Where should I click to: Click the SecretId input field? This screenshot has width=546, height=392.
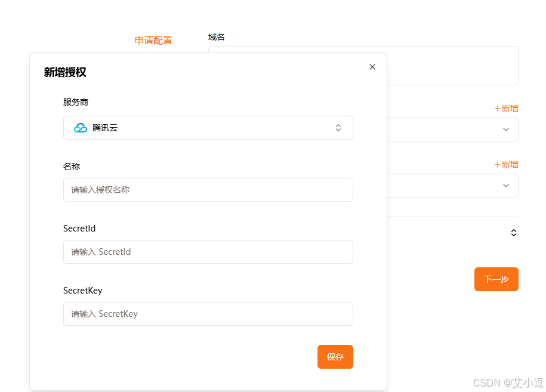(x=208, y=252)
